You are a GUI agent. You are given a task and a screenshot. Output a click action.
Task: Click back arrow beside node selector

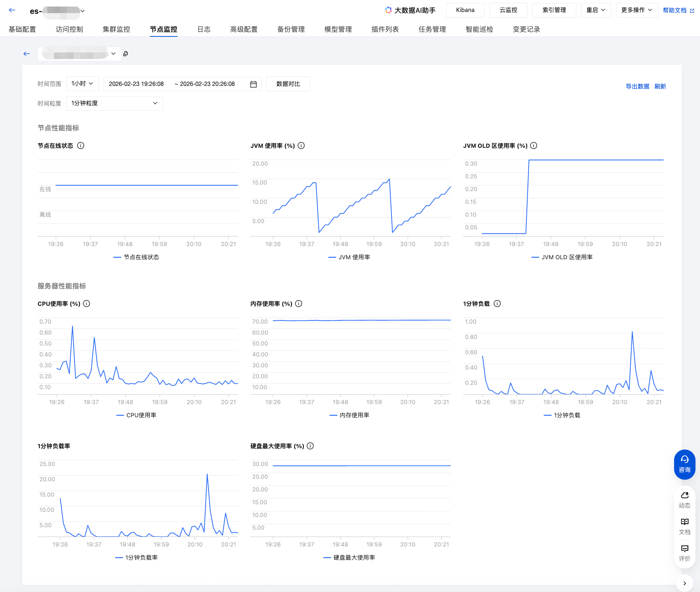(x=27, y=54)
